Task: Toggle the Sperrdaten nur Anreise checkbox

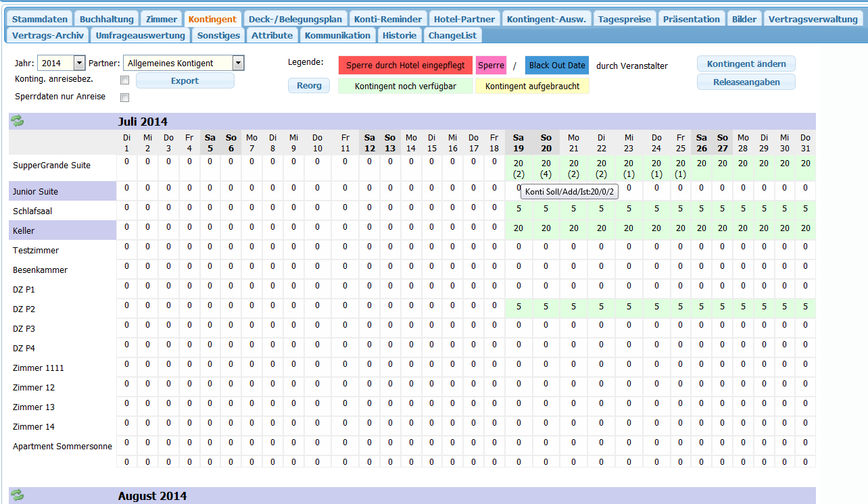Action: [x=124, y=97]
